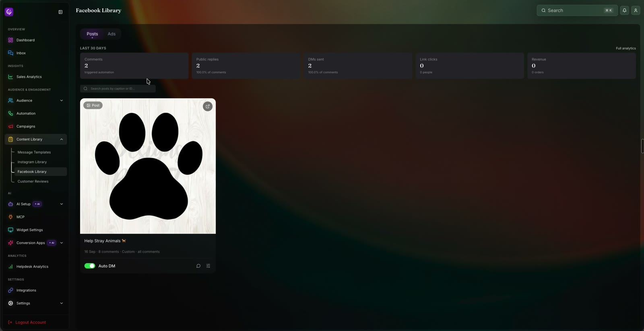The width and height of the screenshot is (644, 331).
Task: Click the Campaigns megaphone icon
Action: [x=10, y=126]
